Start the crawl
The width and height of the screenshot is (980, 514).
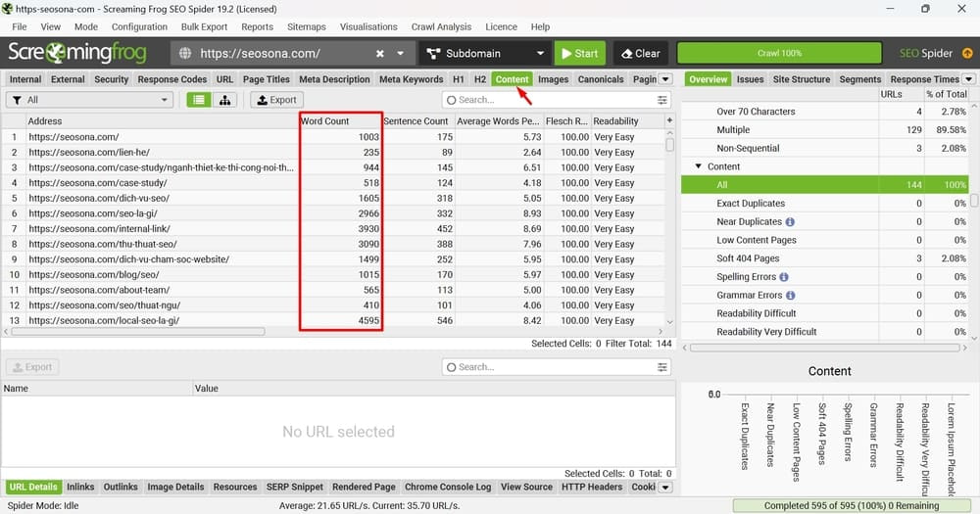pos(579,54)
